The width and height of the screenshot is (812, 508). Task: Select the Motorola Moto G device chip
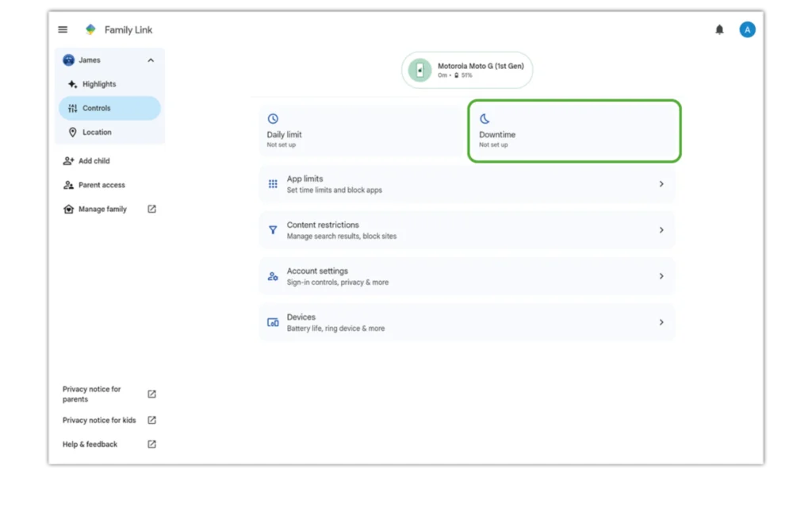[x=466, y=70]
